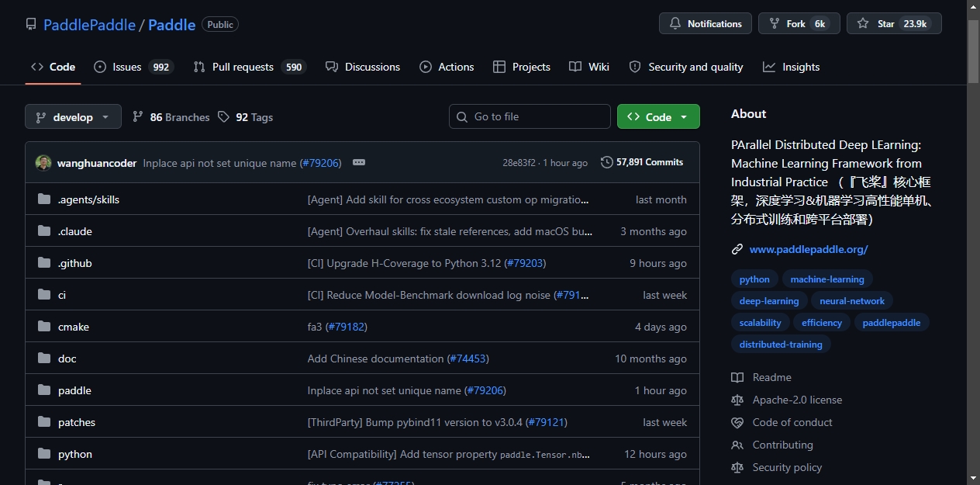This screenshot has width=980, height=485.
Task: Select the machine-learning topic tag
Action: 827,279
